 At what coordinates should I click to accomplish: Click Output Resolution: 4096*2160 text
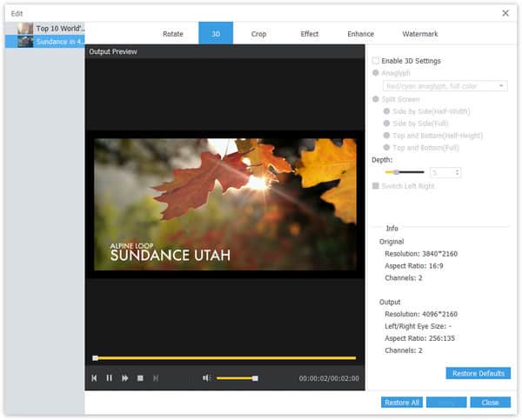coord(421,314)
